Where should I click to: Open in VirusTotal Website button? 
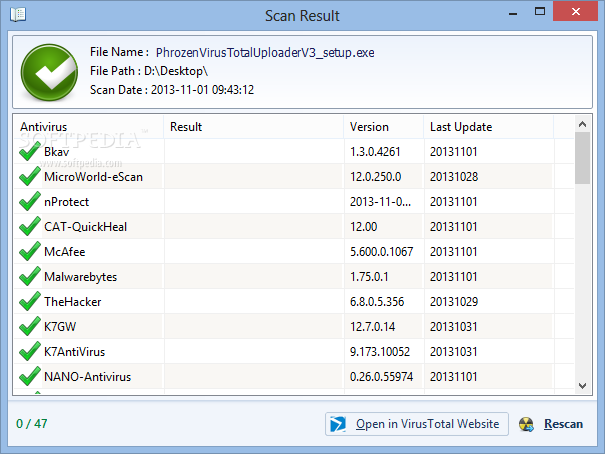click(417, 424)
